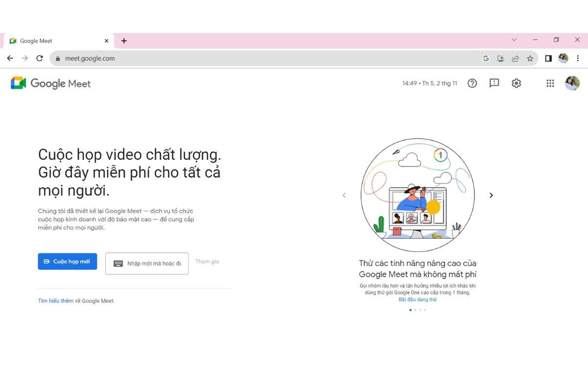588x392 pixels.
Task: Reload the meet.google.com page
Action: (40, 58)
